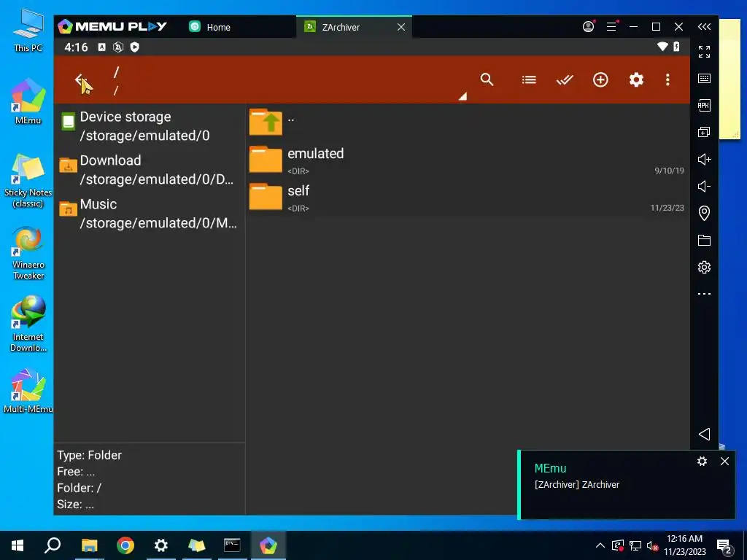Open Sticky Notes (classic) shortcut
Viewport: 747px width, 560px height.
[x=28, y=181]
